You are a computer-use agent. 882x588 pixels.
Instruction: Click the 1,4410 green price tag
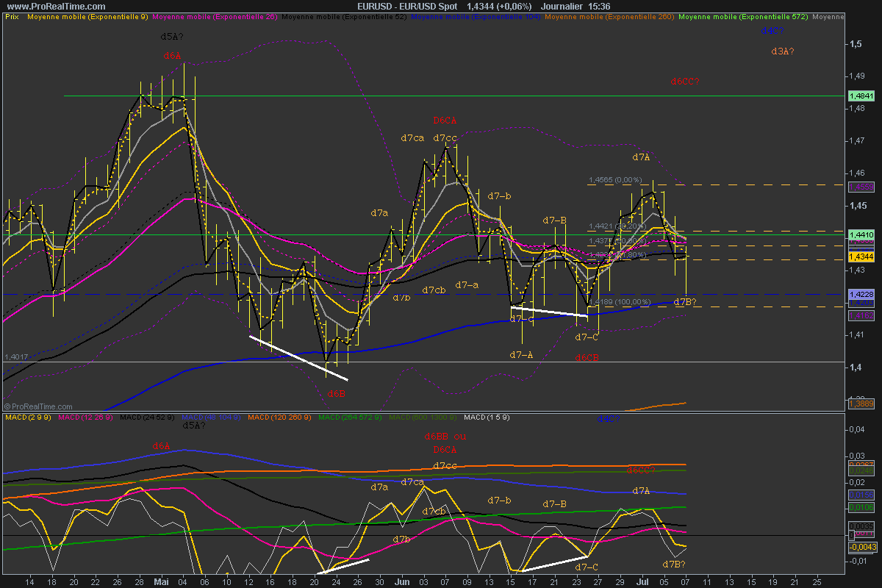861,234
